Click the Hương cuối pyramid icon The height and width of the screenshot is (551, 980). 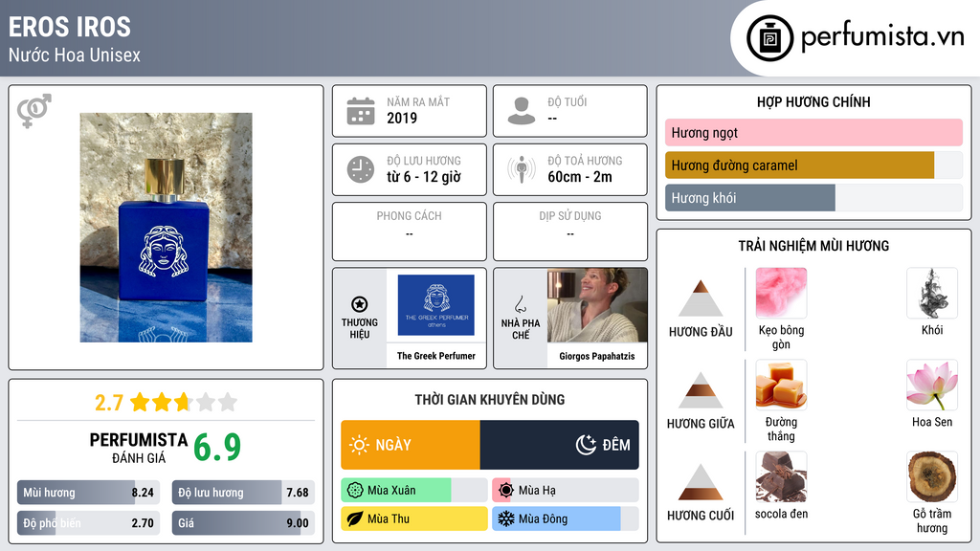(x=701, y=482)
